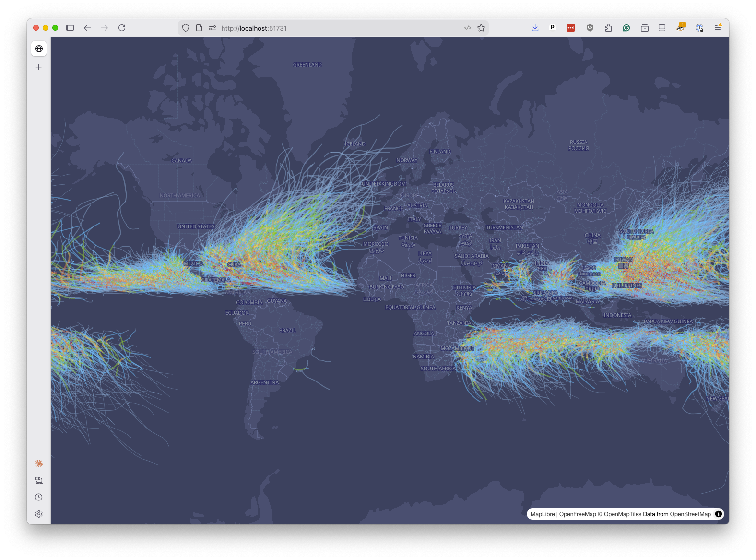The width and height of the screenshot is (756, 560).
Task: Open the tracking protection shield
Action: point(186,28)
